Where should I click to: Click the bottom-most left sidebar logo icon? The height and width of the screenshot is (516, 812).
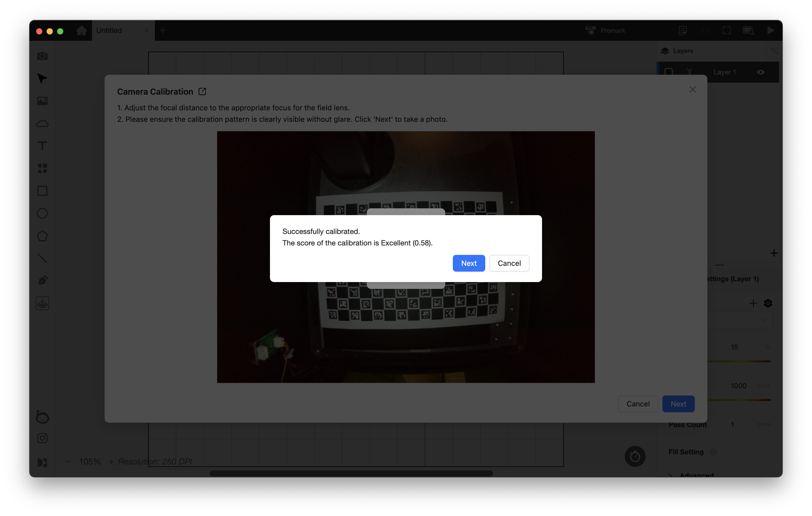point(42,462)
